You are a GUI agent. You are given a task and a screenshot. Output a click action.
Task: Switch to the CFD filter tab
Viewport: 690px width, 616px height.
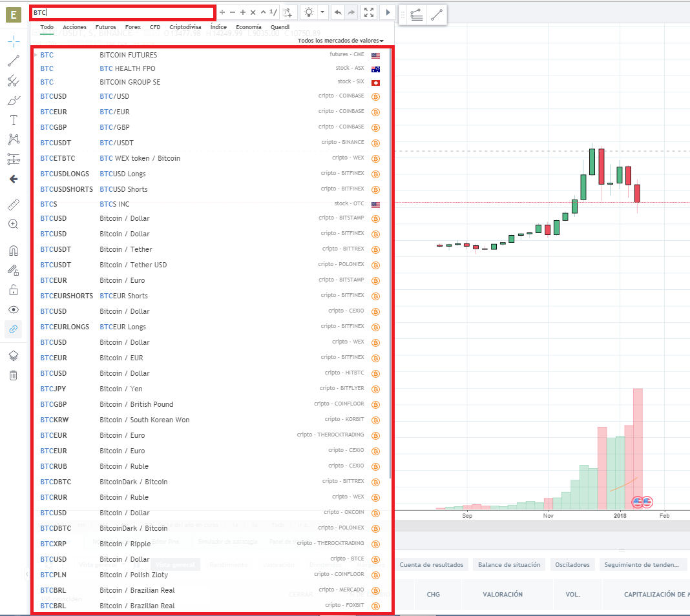[155, 27]
